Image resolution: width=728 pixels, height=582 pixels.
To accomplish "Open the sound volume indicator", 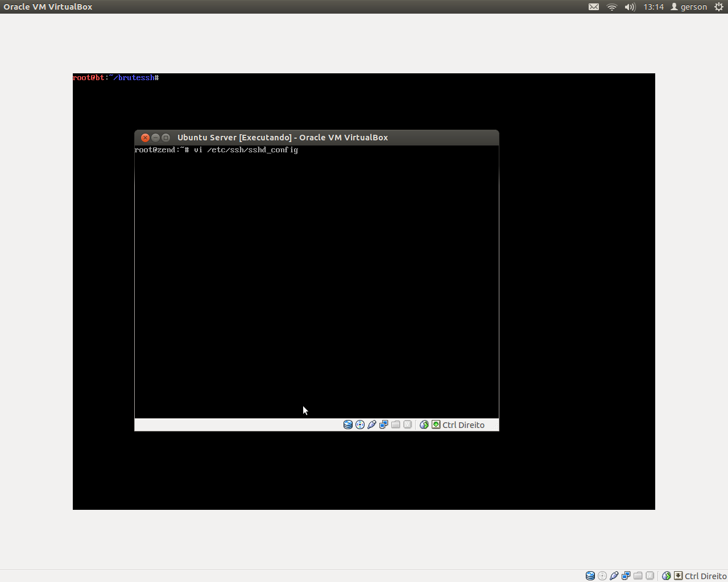I will pos(630,7).
